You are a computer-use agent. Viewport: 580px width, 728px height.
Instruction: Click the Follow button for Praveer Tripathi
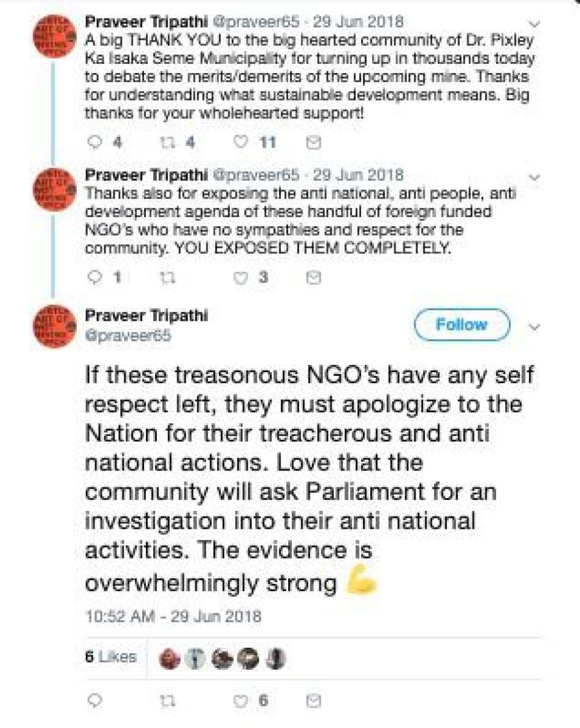[x=461, y=324]
